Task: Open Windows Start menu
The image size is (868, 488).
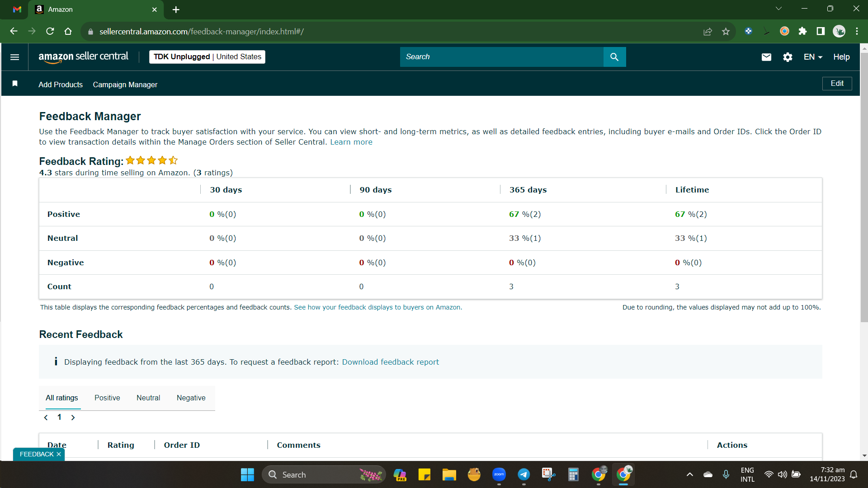Action: [x=247, y=474]
